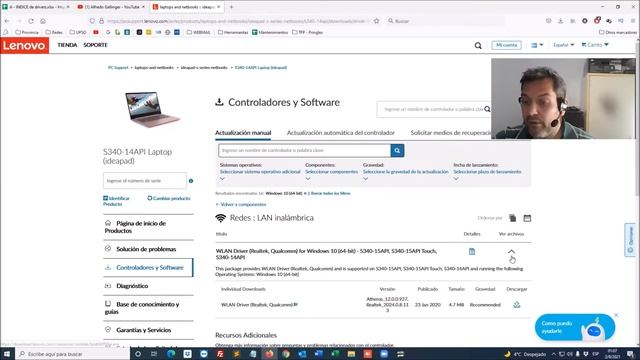Open the Firefox downloads icon
Viewport: 640px width, 360px height.
(x=560, y=21)
